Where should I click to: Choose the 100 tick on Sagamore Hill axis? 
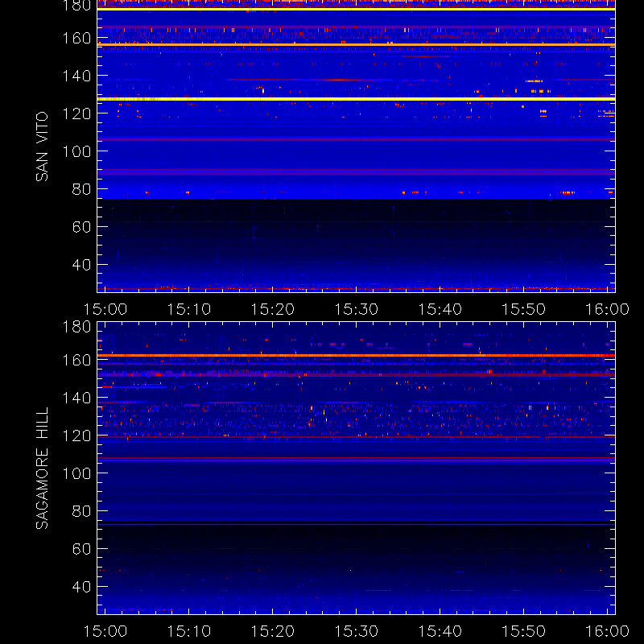point(76,473)
